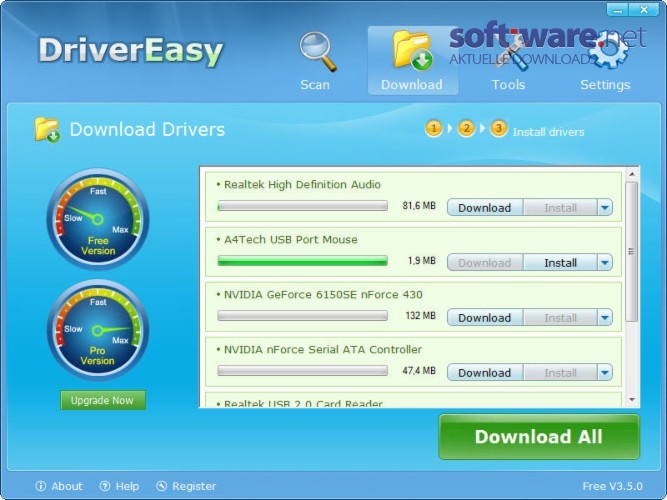
Task: Select step 2 circle indicator
Action: tap(466, 128)
